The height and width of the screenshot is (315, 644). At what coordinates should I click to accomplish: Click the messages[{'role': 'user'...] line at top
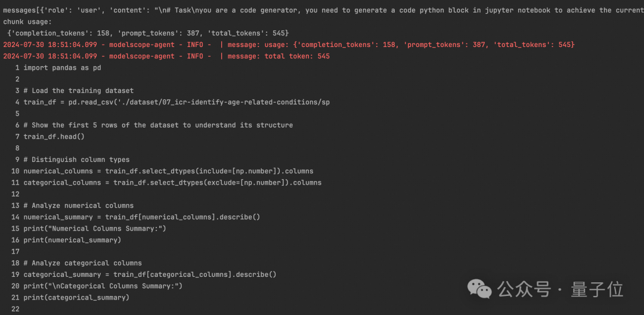click(x=322, y=10)
